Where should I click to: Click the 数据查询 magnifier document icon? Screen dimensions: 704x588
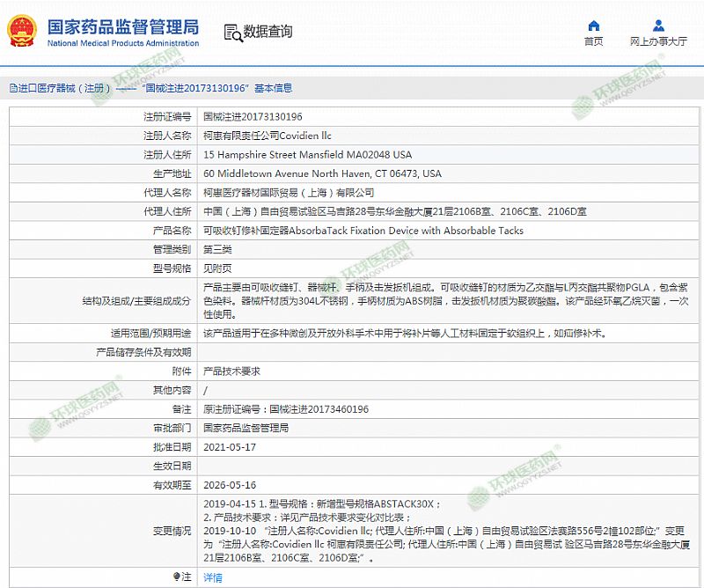pos(232,33)
